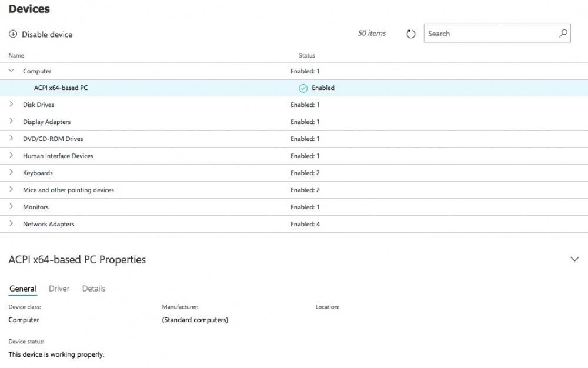
Task: Click the Manufacturer: field label
Action: pyautogui.click(x=180, y=307)
